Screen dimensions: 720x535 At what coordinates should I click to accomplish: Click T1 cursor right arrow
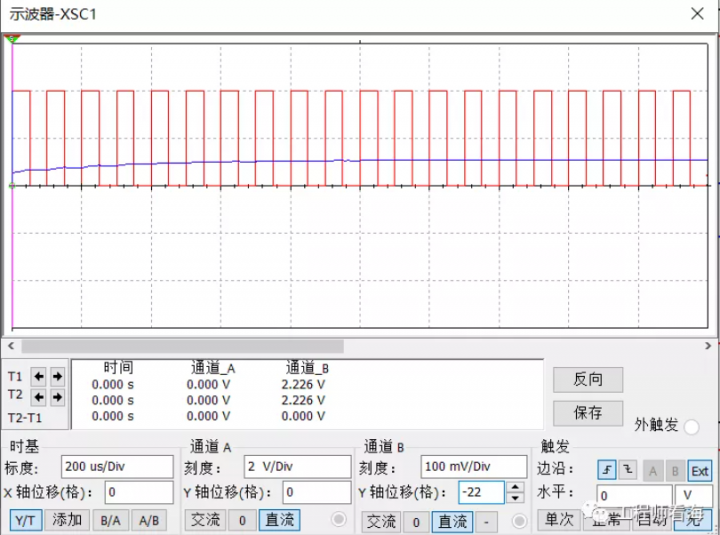57,377
